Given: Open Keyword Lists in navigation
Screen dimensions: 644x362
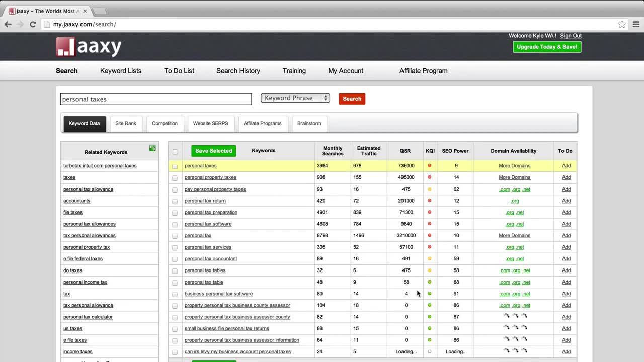Looking at the screenshot, I should [121, 71].
